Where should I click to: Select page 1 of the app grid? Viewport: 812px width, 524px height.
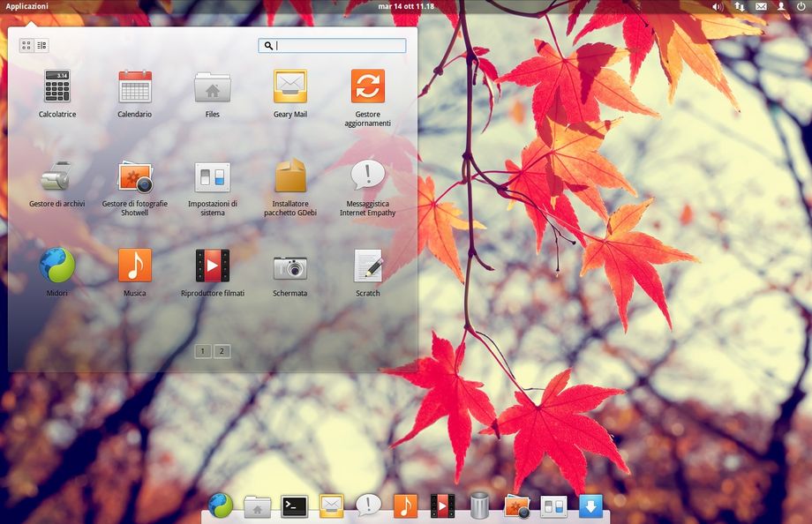pos(203,351)
